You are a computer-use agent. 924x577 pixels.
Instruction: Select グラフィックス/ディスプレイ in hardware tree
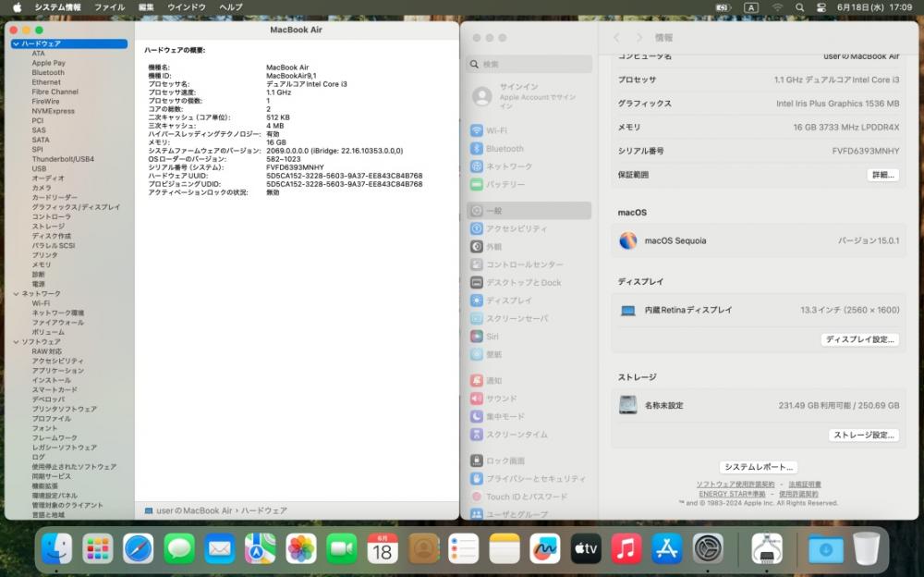[x=76, y=207]
